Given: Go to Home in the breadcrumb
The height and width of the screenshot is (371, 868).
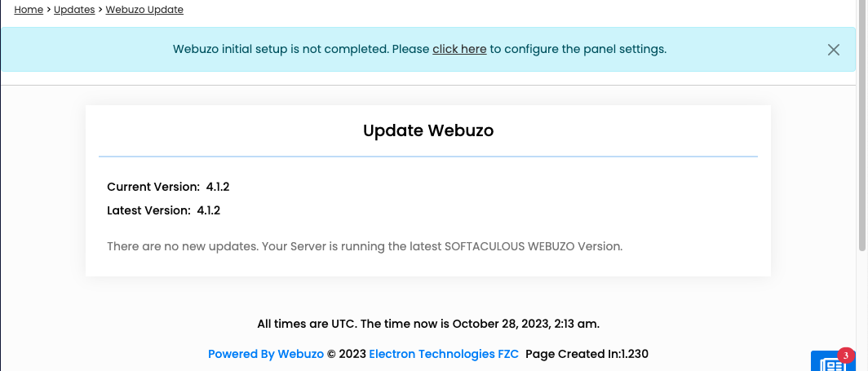Looking at the screenshot, I should [x=29, y=10].
